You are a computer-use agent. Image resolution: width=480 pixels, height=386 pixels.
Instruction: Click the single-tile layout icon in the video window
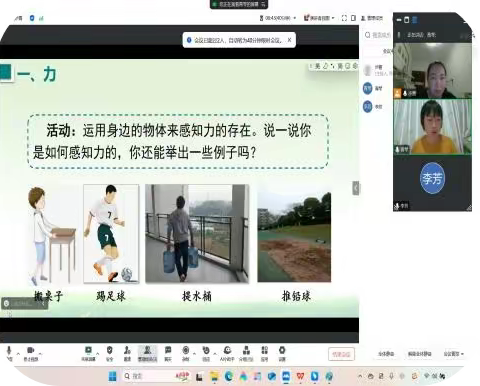click(x=407, y=20)
